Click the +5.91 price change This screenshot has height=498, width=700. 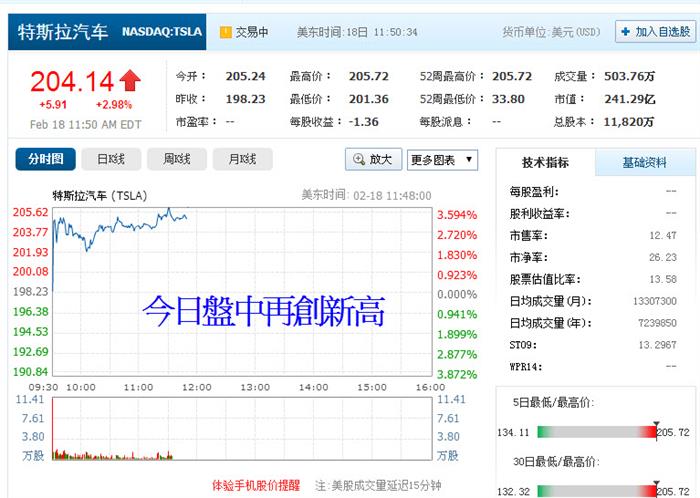coord(53,105)
